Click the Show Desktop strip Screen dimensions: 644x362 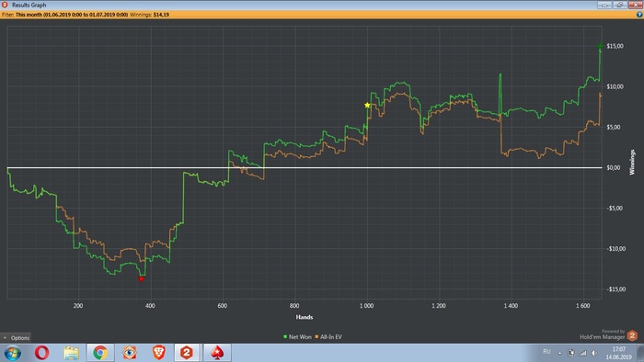pyautogui.click(x=640, y=353)
